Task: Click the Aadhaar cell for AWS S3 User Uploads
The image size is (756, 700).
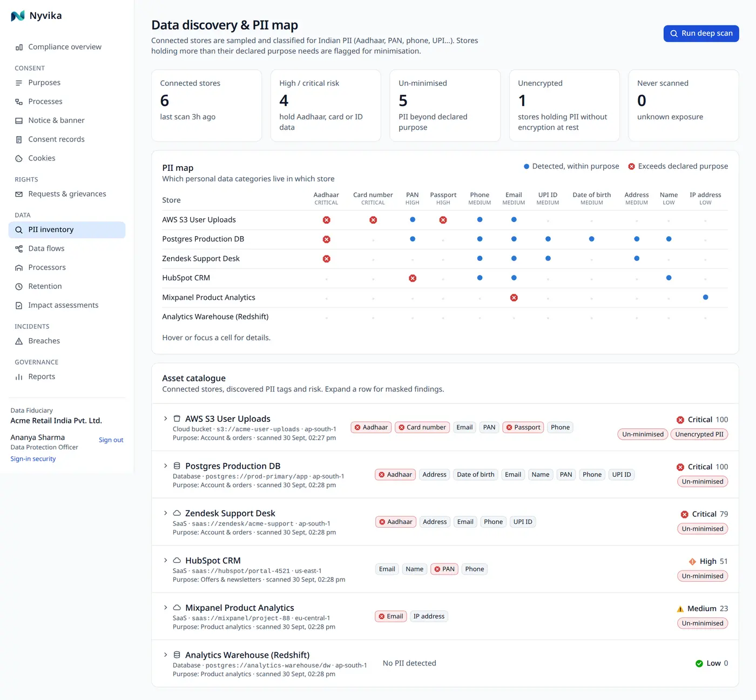Action: coord(326,220)
